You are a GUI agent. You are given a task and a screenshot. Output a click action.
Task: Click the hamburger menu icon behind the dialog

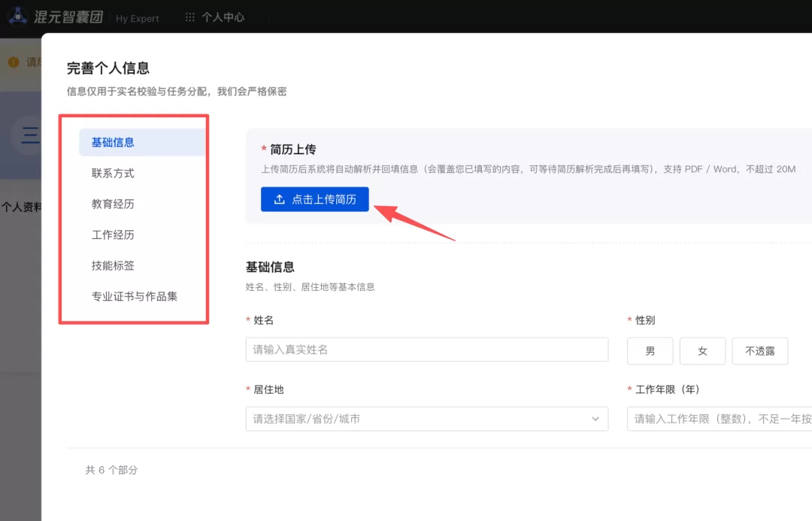point(31,135)
